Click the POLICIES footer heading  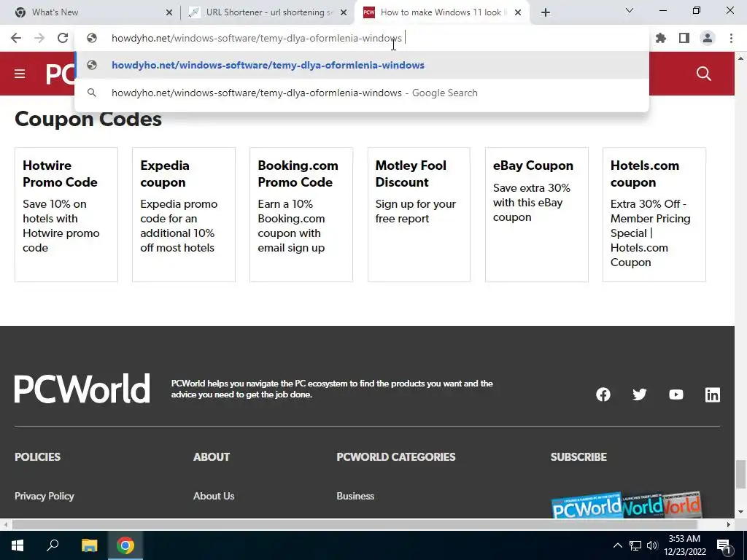[x=38, y=456]
